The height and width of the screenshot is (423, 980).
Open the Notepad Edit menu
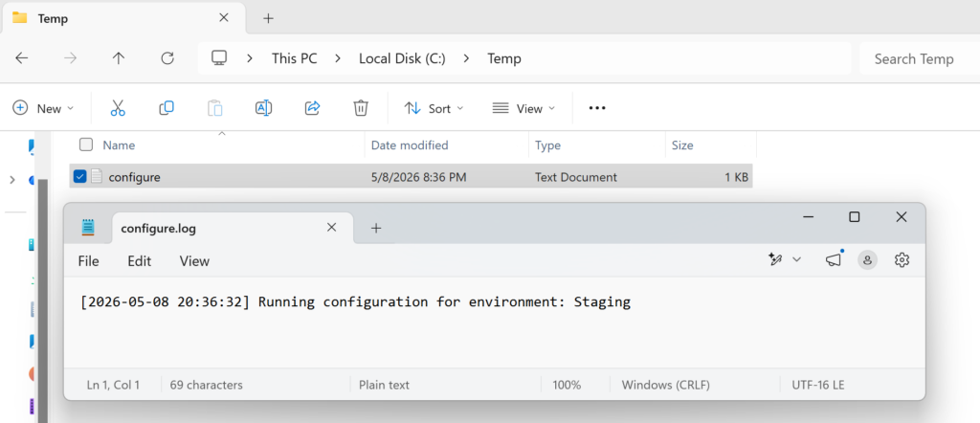(x=140, y=261)
